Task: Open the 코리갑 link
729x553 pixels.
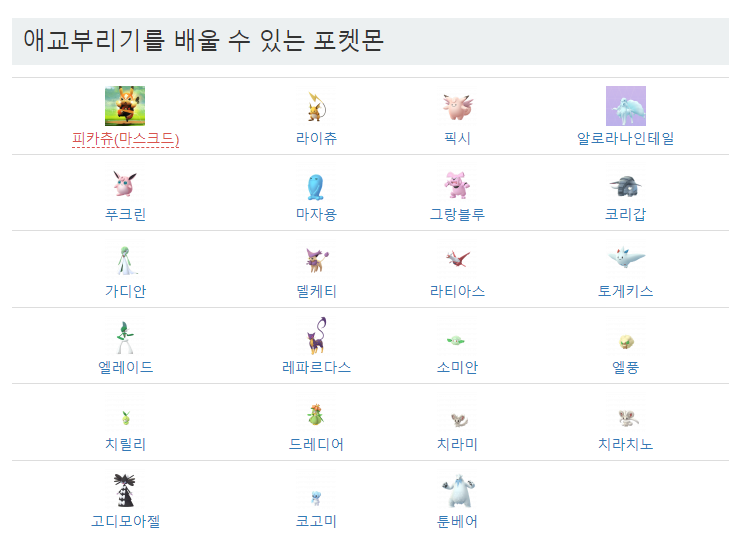Action: (625, 214)
